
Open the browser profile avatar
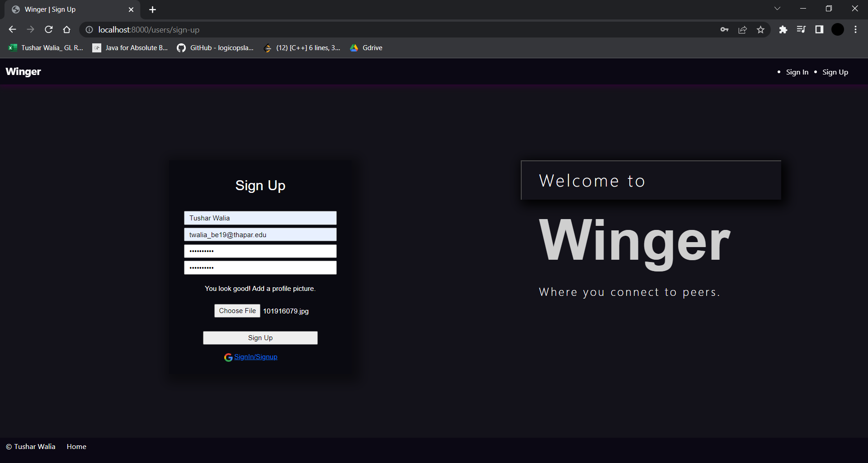[x=837, y=29]
